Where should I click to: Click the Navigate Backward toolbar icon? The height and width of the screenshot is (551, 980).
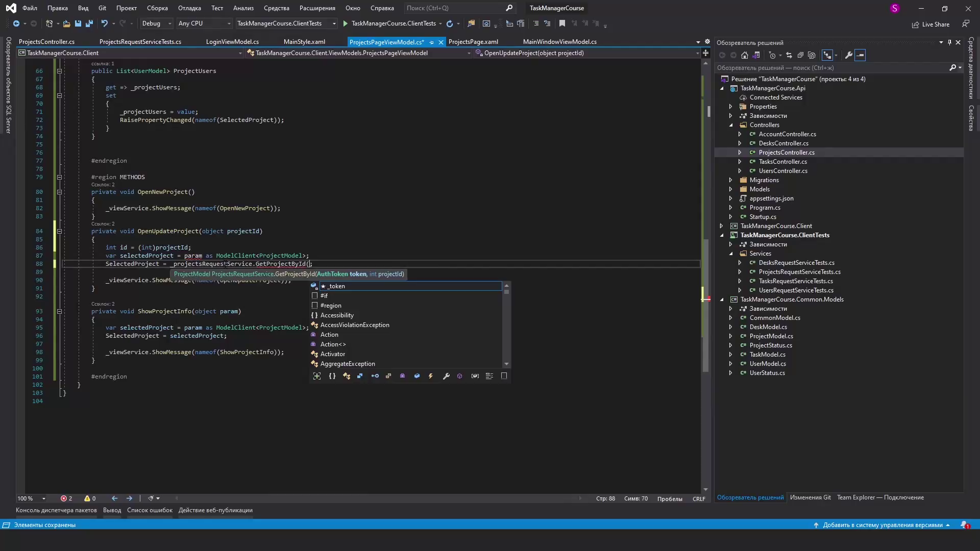(16, 23)
